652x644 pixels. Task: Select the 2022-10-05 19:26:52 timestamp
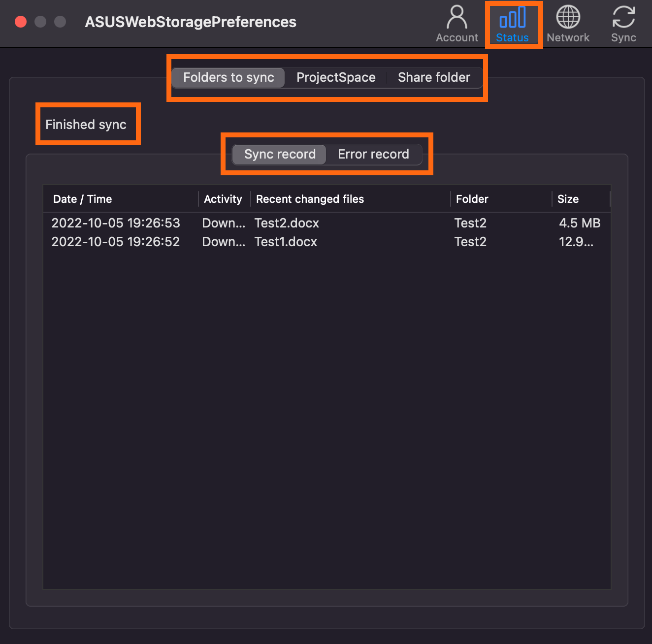pyautogui.click(x=116, y=242)
